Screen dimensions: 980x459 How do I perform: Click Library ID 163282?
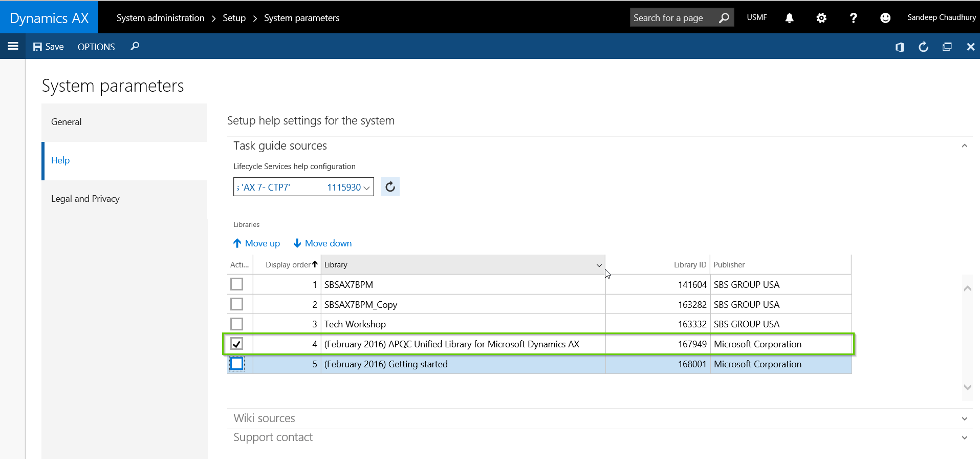[x=692, y=305]
